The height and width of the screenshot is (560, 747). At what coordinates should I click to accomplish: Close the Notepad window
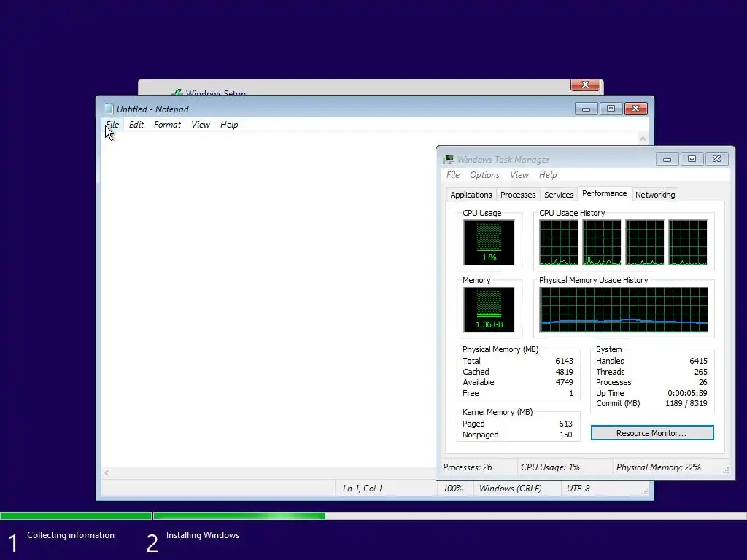pyautogui.click(x=635, y=109)
